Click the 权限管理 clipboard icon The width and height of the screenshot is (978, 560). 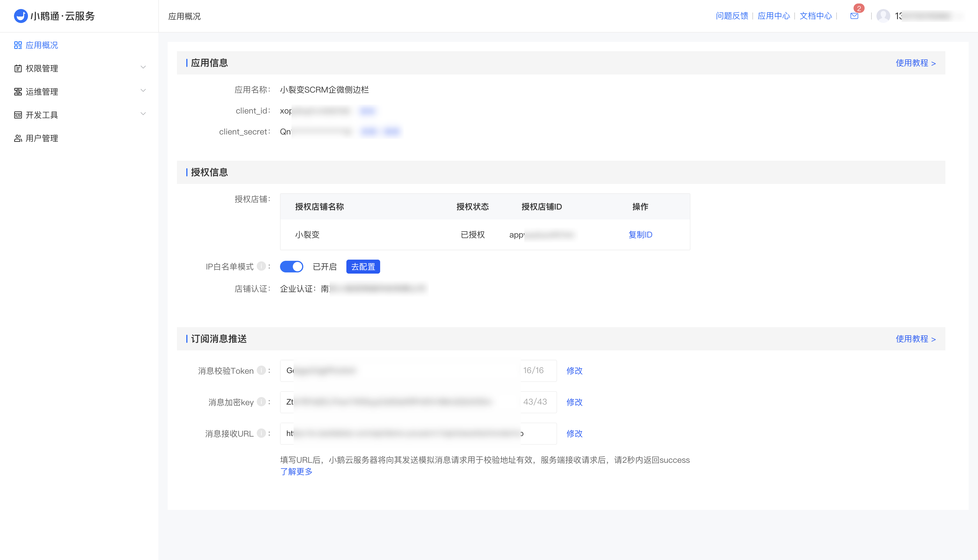[x=18, y=68]
